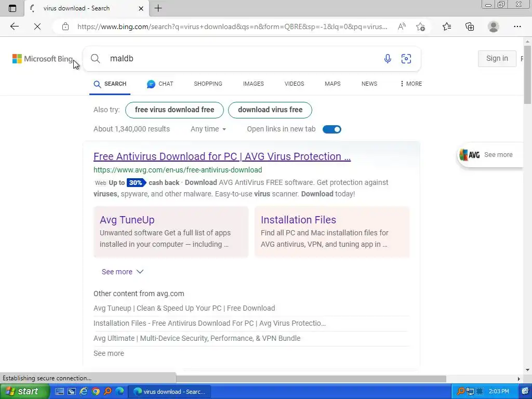The height and width of the screenshot is (399, 532).
Task: Toggle Open links in new tab
Action: [332, 129]
